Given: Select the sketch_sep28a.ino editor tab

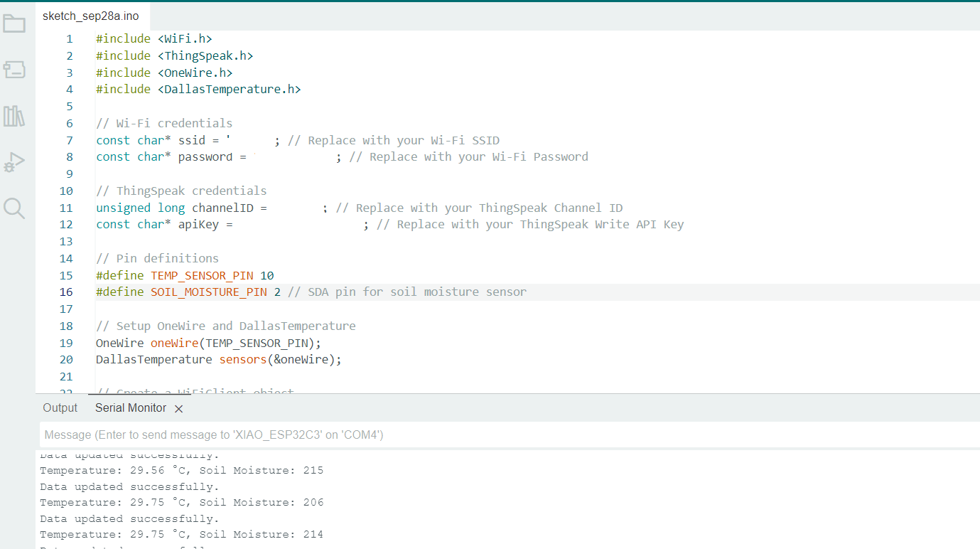Looking at the screenshot, I should (91, 16).
